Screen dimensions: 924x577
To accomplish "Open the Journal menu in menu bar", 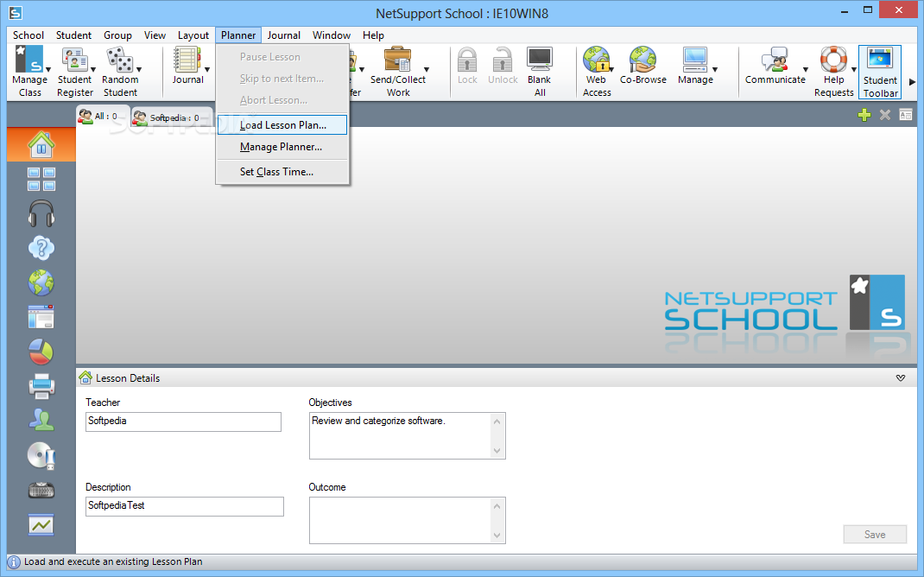I will tap(283, 35).
